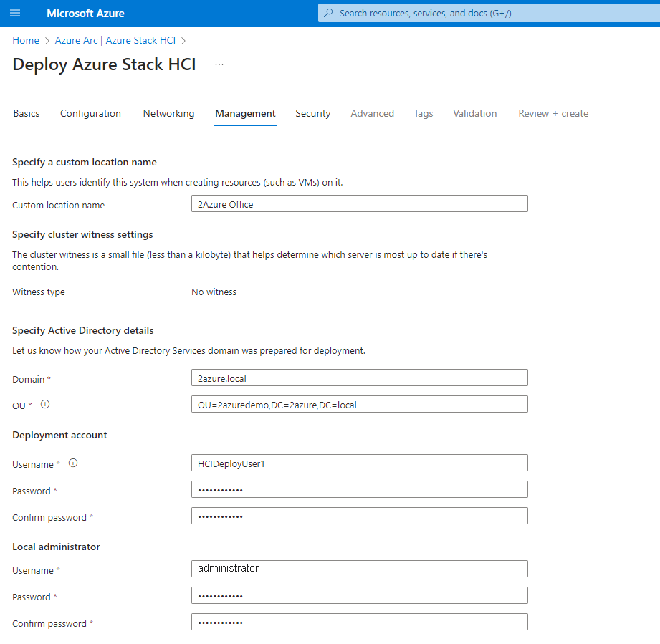Click the Home breadcrumb link
The width and height of the screenshot is (660, 644).
26,41
